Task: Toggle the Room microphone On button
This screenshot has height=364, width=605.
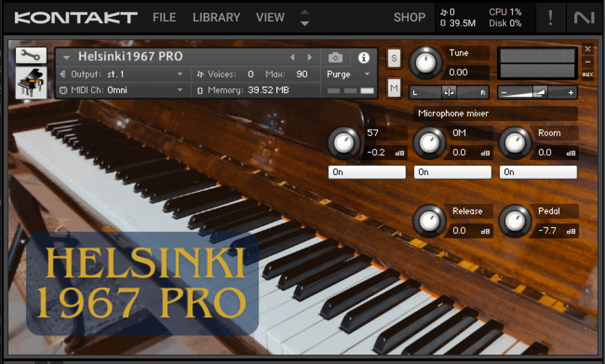Action: pos(538,172)
